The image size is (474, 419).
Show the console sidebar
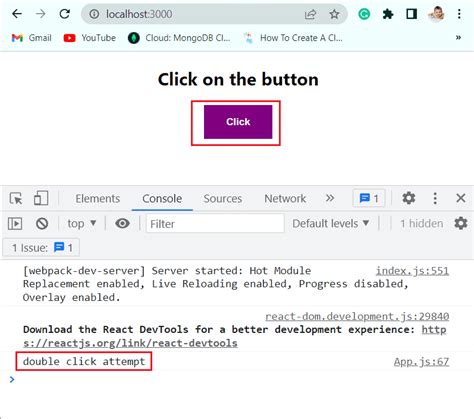click(15, 224)
